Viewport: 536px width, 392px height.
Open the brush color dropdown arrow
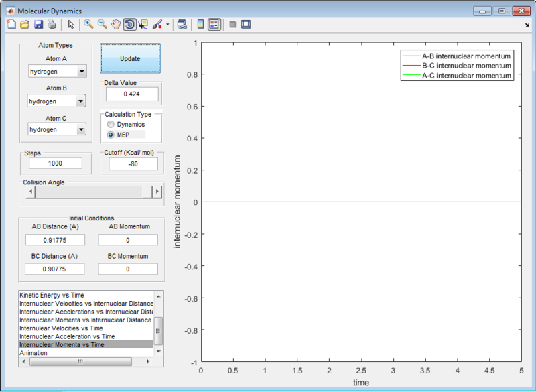[x=167, y=25]
